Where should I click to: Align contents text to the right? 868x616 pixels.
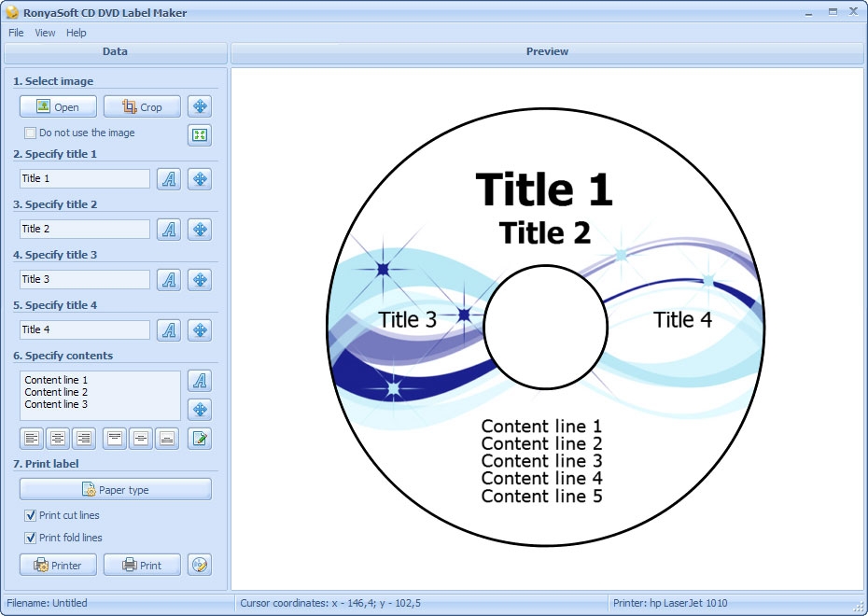point(84,439)
